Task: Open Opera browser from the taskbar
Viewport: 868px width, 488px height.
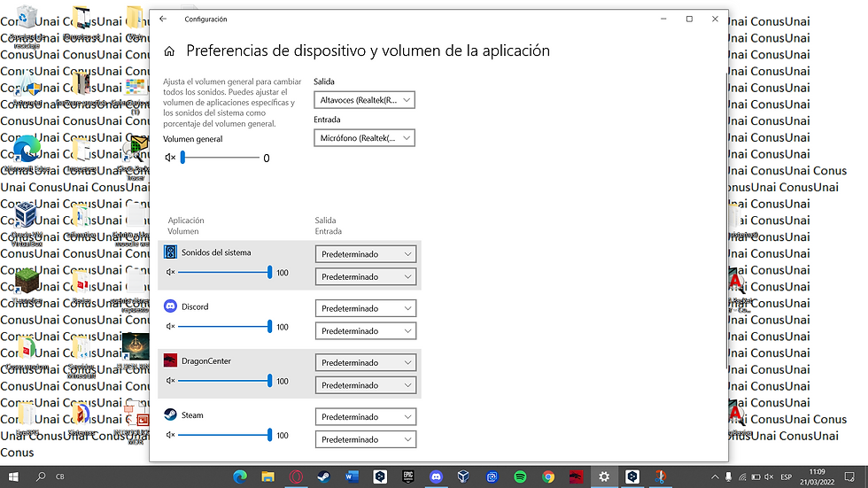Action: coord(296,476)
